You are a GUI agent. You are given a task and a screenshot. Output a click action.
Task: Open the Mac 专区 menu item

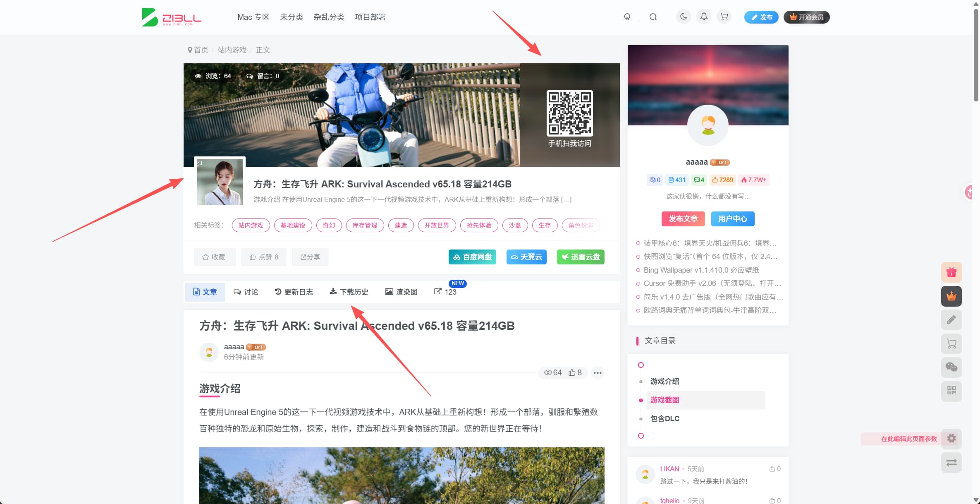coord(253,17)
